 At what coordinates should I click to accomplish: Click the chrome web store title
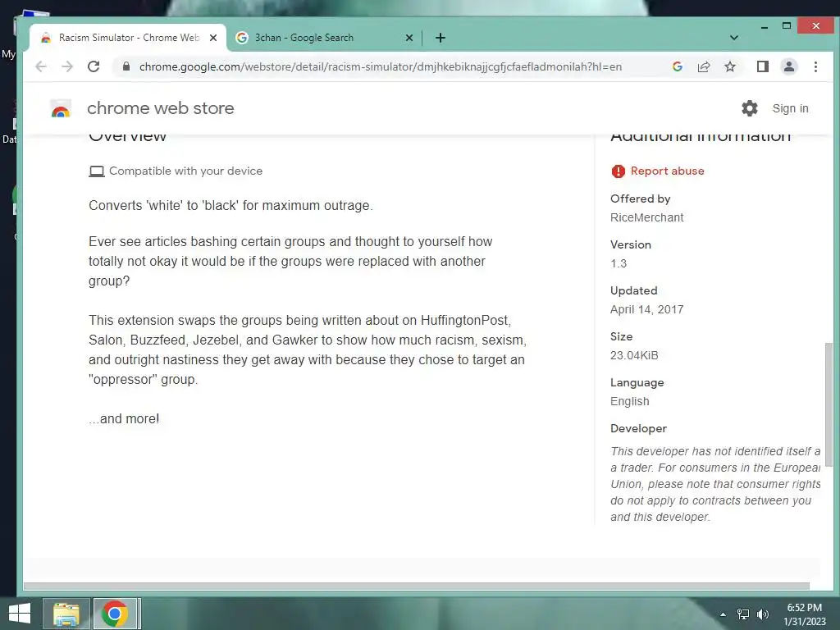(161, 108)
